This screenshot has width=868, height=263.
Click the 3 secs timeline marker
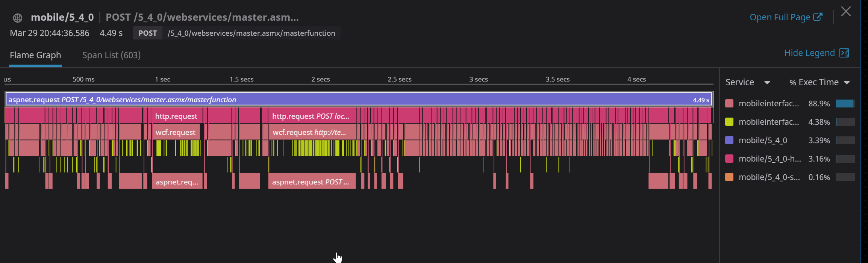click(479, 79)
